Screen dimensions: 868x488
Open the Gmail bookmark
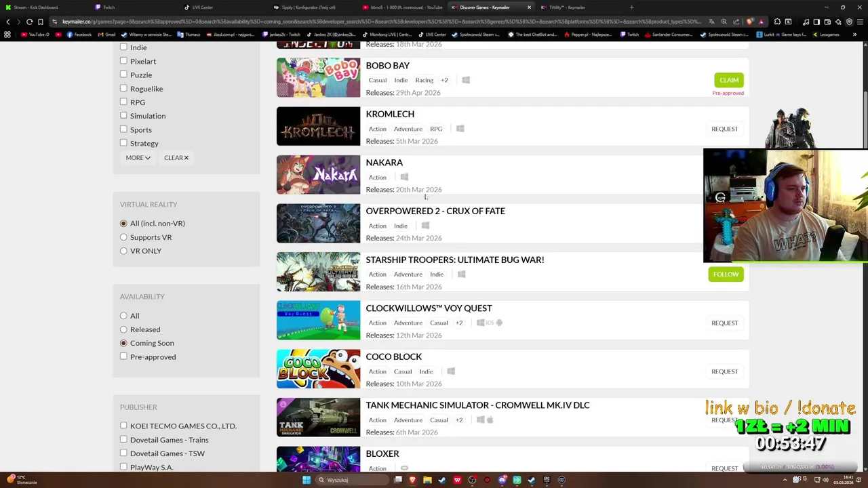coord(106,35)
